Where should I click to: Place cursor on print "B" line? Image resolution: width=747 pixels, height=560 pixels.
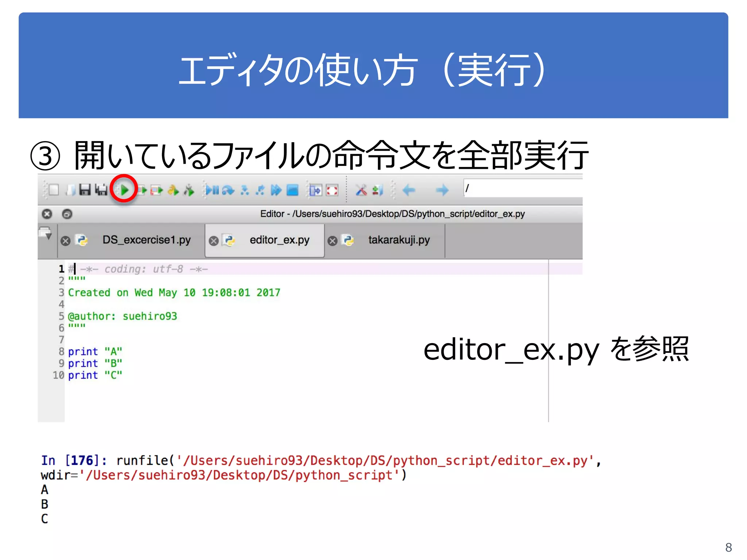95,363
